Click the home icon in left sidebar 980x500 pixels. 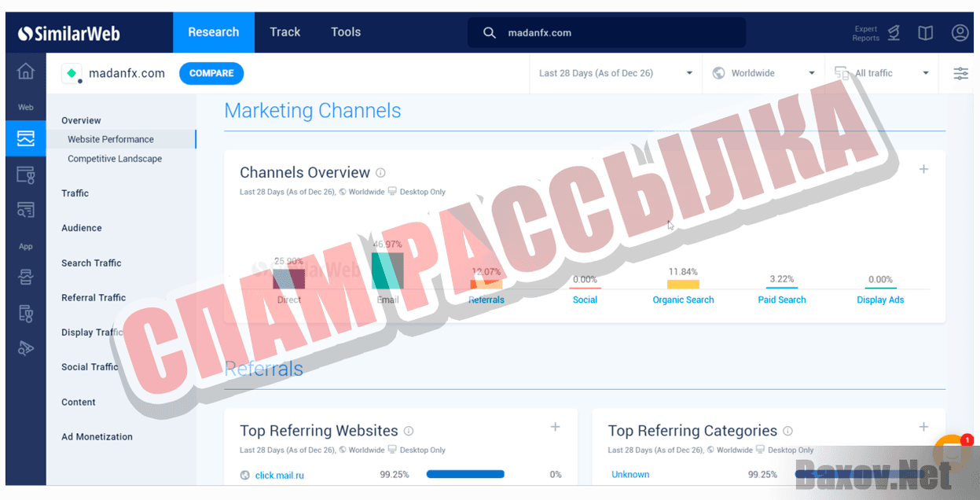[x=25, y=72]
